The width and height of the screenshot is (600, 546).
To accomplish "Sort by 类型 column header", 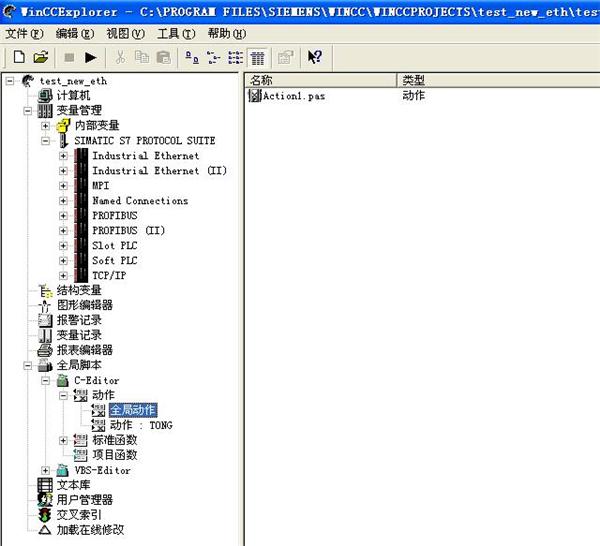I will pyautogui.click(x=499, y=80).
